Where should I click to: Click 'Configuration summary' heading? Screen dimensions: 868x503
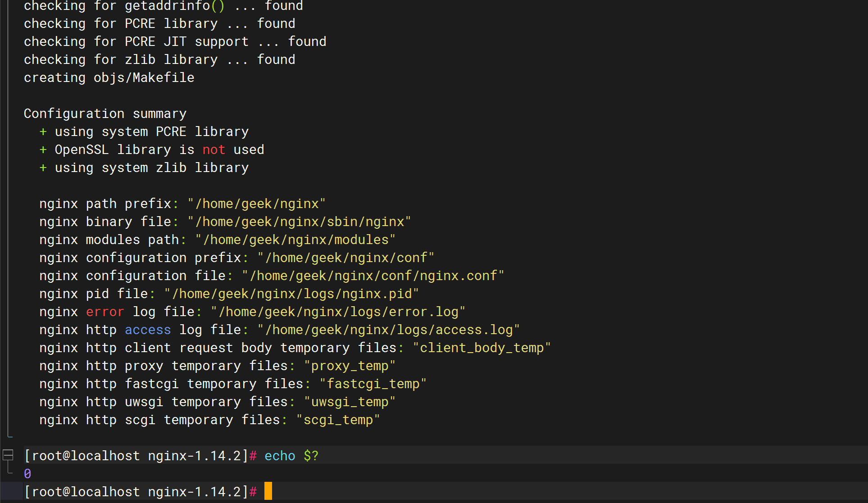point(105,113)
